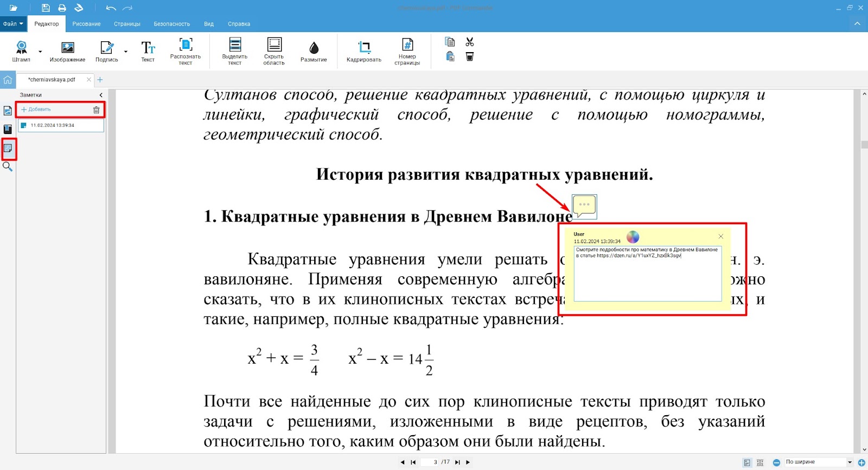This screenshot has width=868, height=470.
Task: Insert a picture with Изображение tool
Action: point(67,52)
